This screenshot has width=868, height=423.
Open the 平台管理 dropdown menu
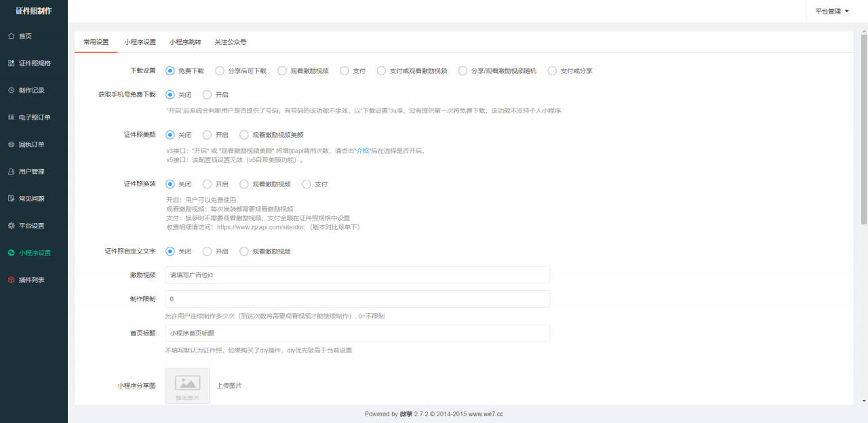tap(832, 11)
